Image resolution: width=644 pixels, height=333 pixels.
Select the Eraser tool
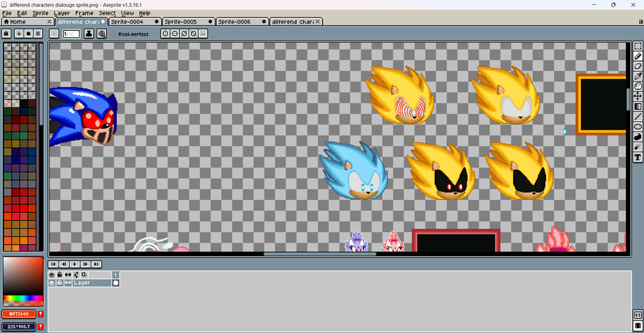(638, 66)
